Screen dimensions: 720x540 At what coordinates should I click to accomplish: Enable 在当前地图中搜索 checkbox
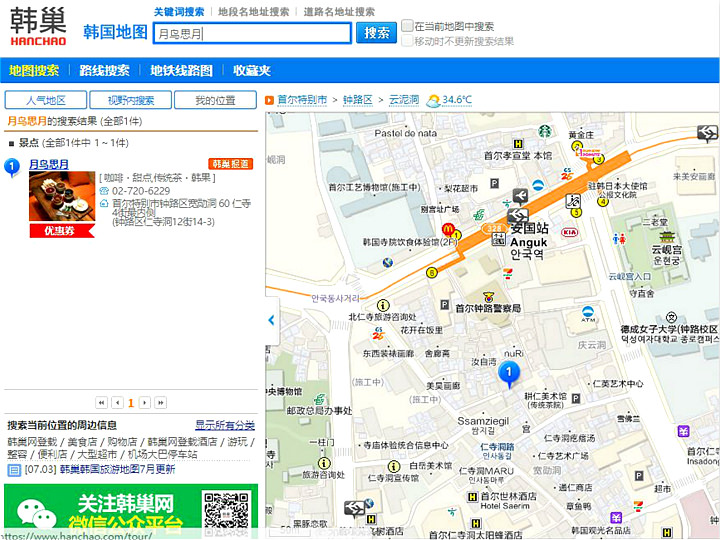coord(407,26)
